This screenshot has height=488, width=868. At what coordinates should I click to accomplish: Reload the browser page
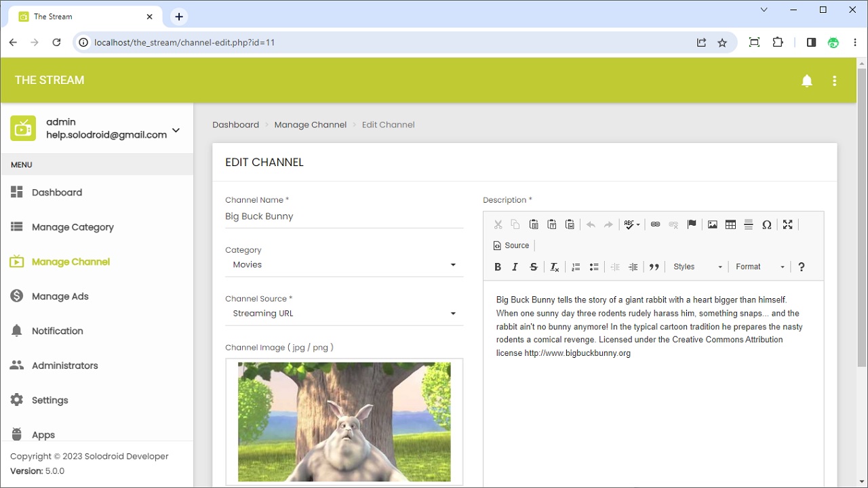pyautogui.click(x=56, y=42)
